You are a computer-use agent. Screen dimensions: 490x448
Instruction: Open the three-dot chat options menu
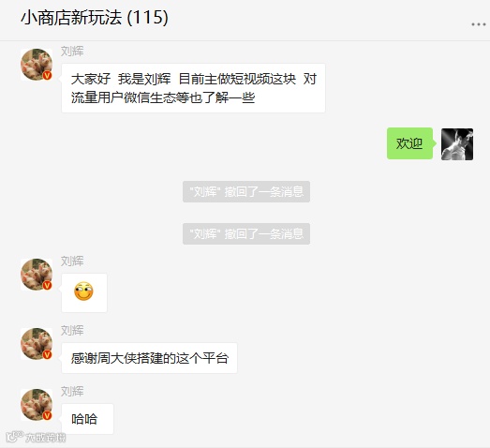(479, 24)
